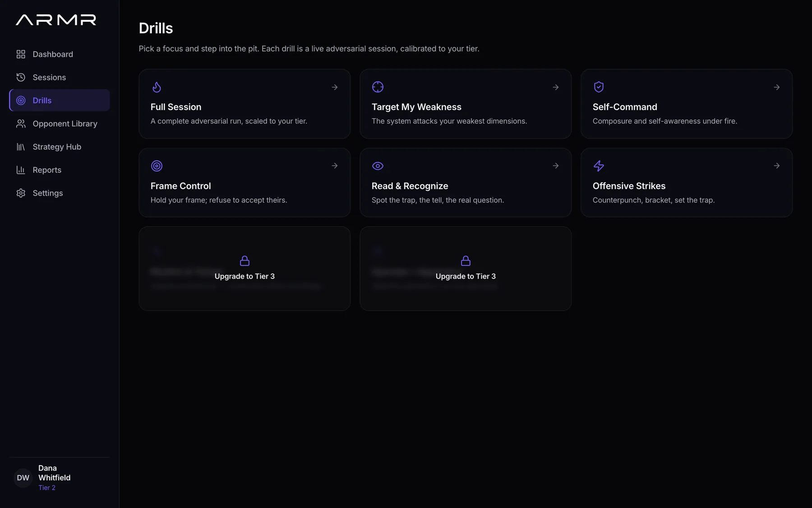This screenshot has width=812, height=508.
Task: Click the target icon on Frame Control
Action: (x=157, y=166)
